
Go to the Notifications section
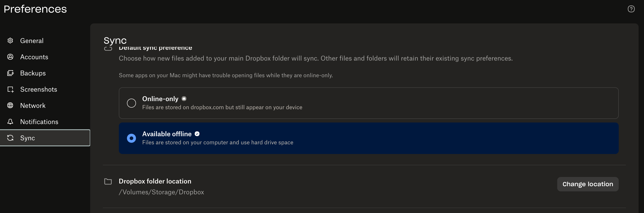pyautogui.click(x=39, y=122)
